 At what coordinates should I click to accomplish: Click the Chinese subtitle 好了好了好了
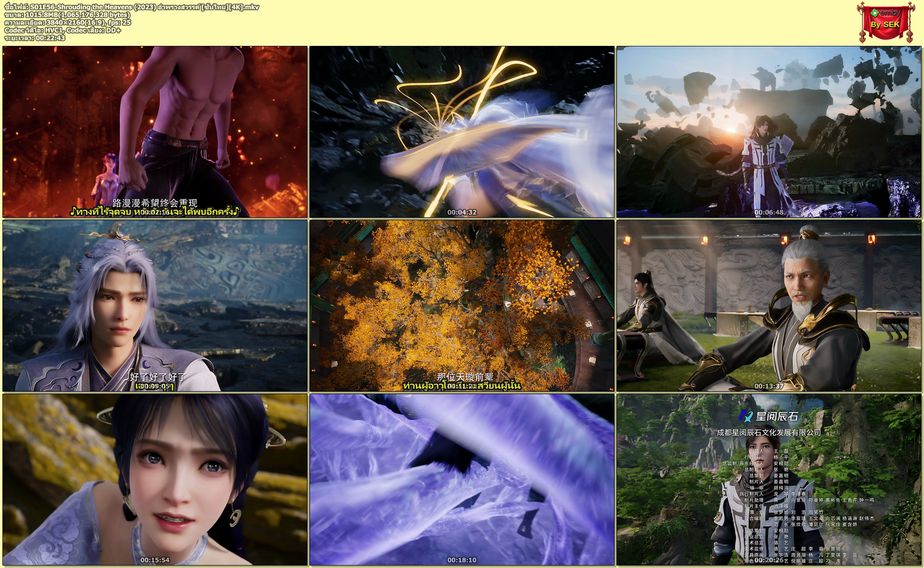(x=157, y=377)
